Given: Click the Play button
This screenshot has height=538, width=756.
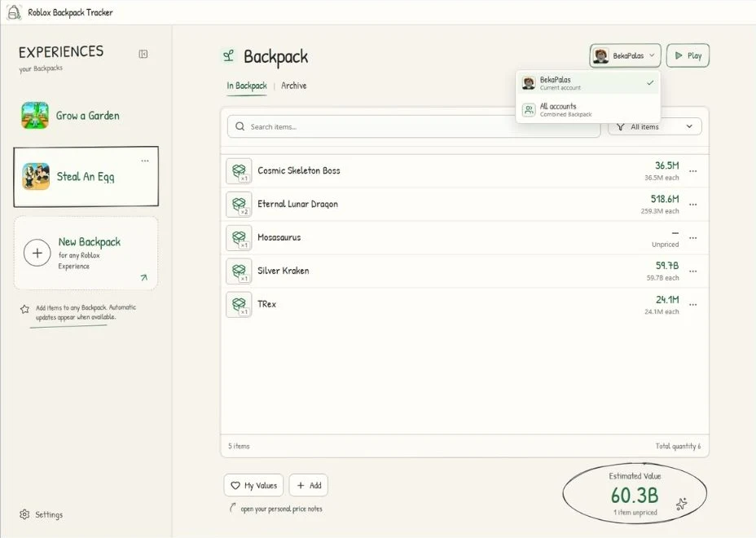Looking at the screenshot, I should (688, 55).
